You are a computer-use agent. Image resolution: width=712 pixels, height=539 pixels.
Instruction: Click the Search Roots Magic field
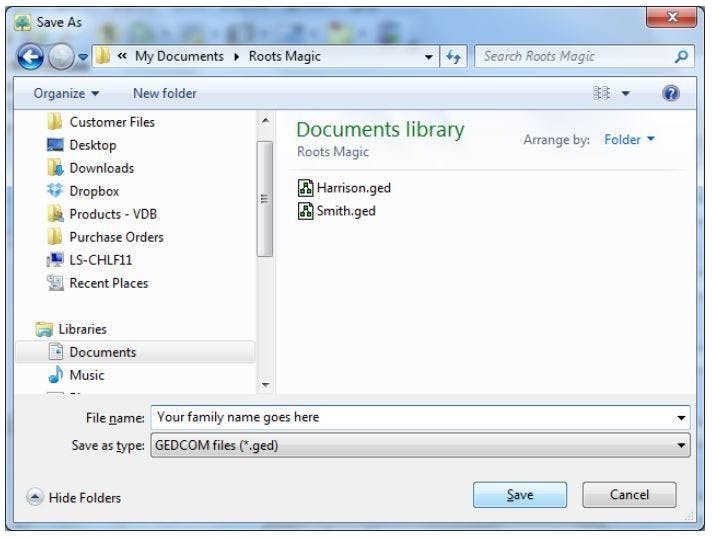(584, 57)
